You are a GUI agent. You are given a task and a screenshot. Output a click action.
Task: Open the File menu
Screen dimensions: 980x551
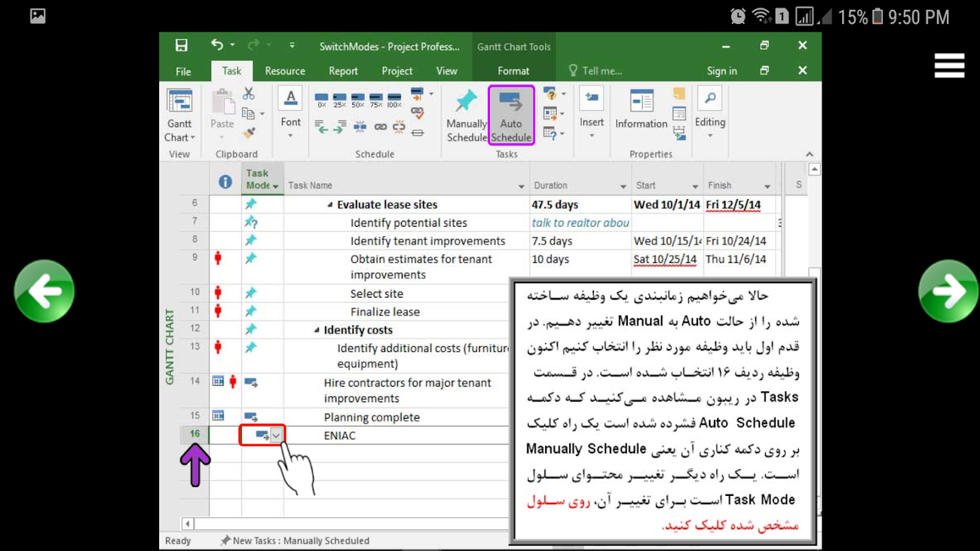(183, 71)
